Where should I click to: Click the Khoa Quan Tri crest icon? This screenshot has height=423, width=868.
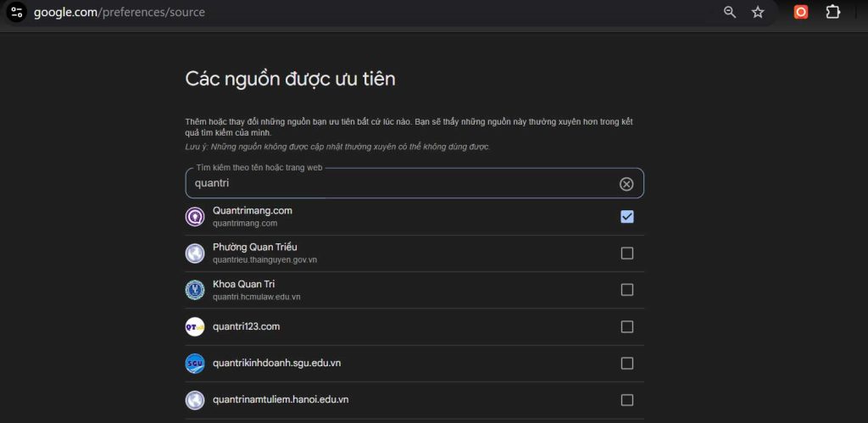(195, 290)
